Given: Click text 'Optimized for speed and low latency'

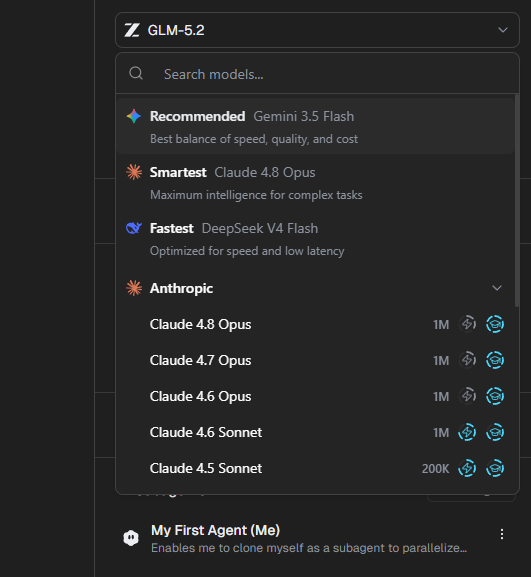Looking at the screenshot, I should (247, 251).
